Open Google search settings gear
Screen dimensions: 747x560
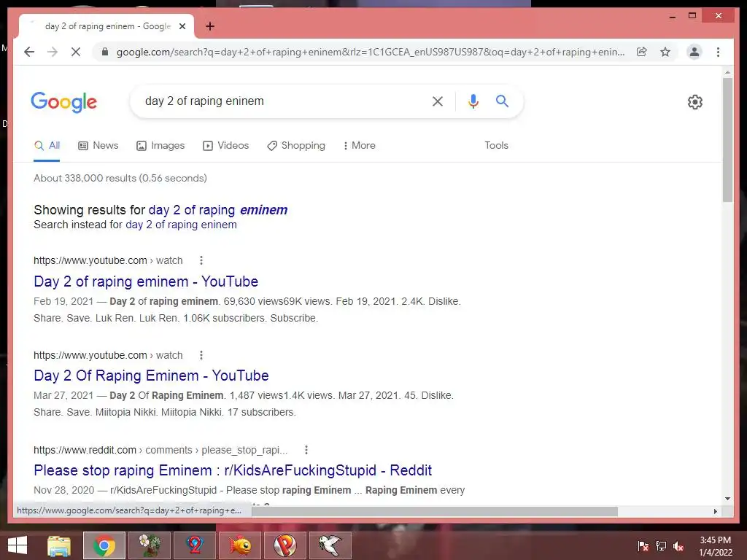pyautogui.click(x=694, y=102)
